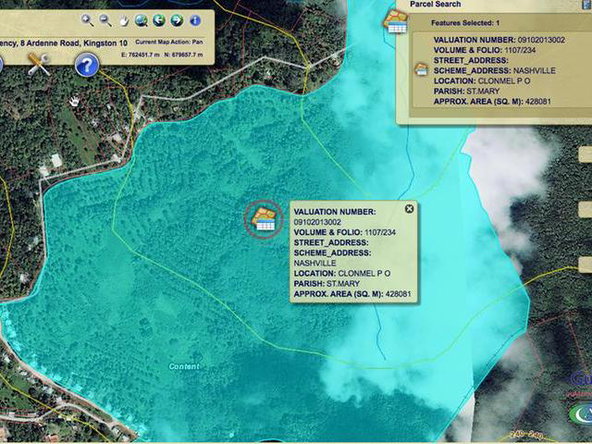
Task: Select the Zoom In magnifier tool
Action: pyautogui.click(x=87, y=20)
